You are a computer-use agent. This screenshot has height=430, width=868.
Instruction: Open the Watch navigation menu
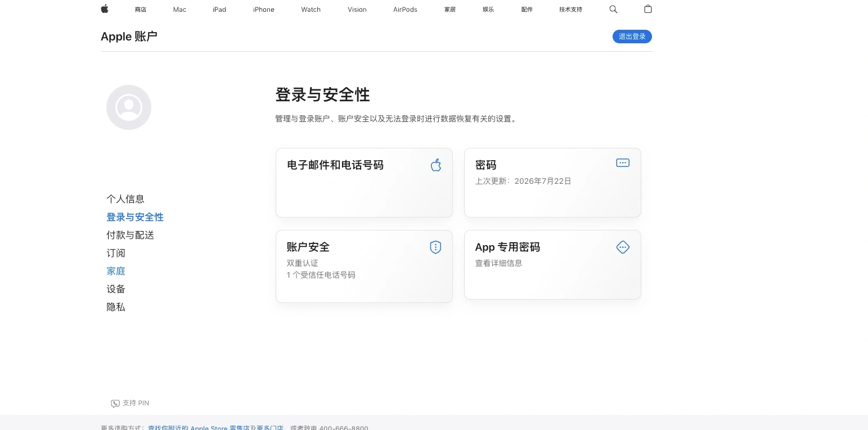point(311,10)
